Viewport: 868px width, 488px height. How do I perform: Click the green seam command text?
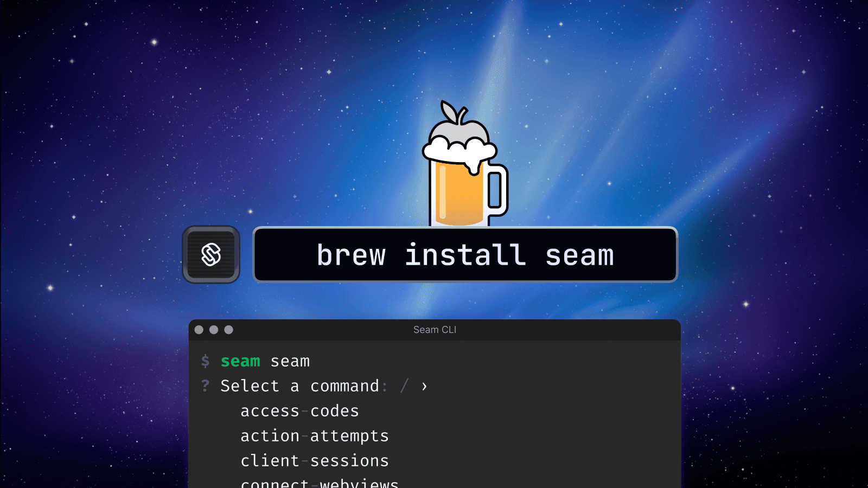[x=240, y=362]
